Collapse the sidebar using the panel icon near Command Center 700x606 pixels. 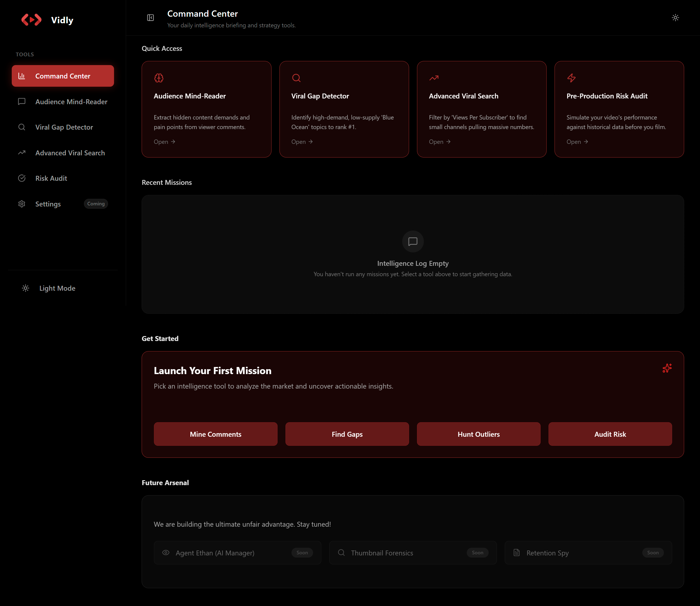click(150, 18)
